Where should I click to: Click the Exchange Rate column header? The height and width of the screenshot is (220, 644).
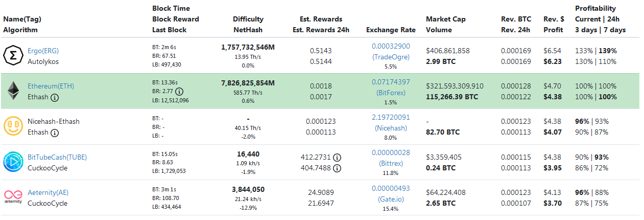[x=391, y=30]
